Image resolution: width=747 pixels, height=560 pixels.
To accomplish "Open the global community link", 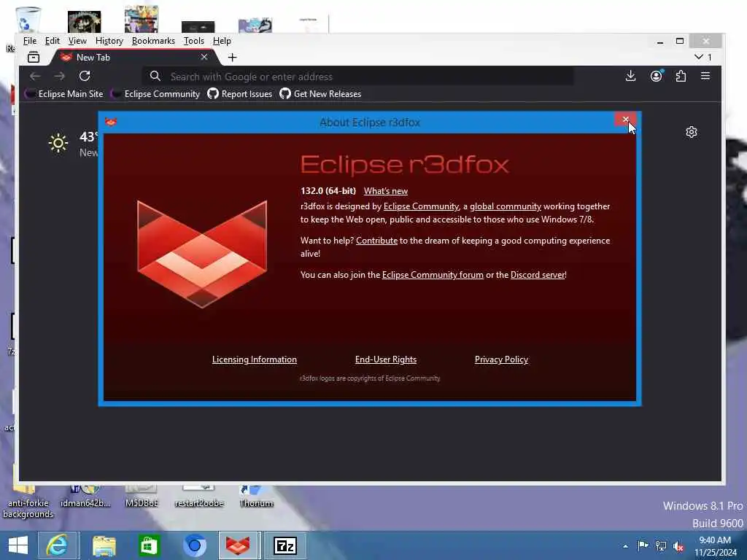I will tap(506, 206).
